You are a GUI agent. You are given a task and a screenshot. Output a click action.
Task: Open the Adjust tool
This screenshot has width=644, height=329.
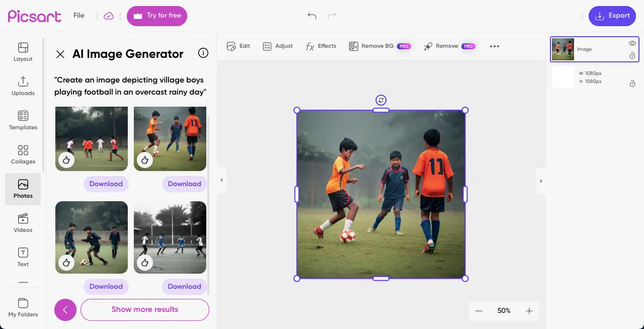tap(278, 46)
